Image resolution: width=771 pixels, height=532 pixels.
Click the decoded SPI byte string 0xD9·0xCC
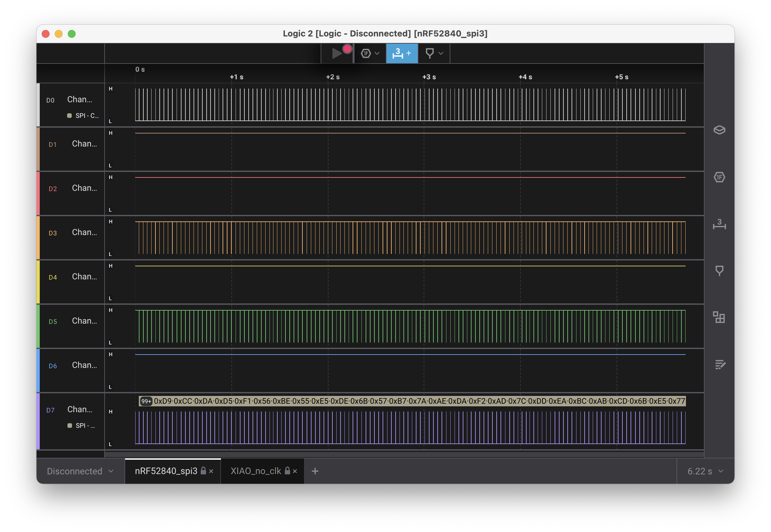click(173, 401)
